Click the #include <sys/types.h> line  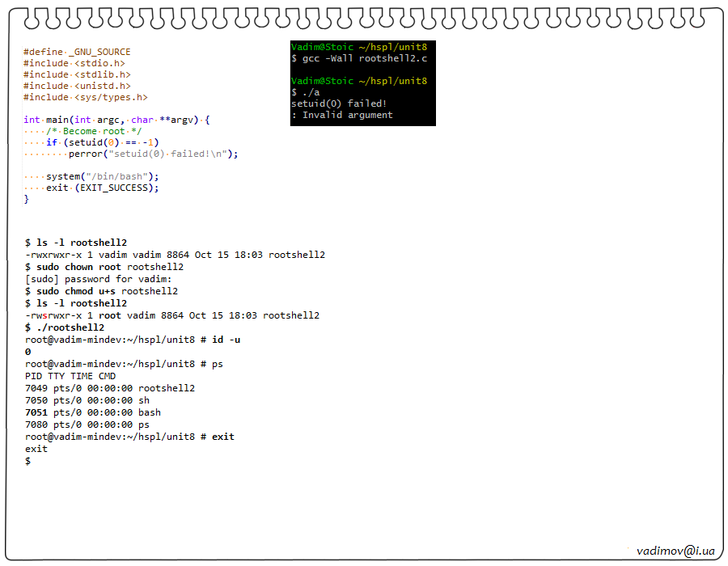coord(86,97)
